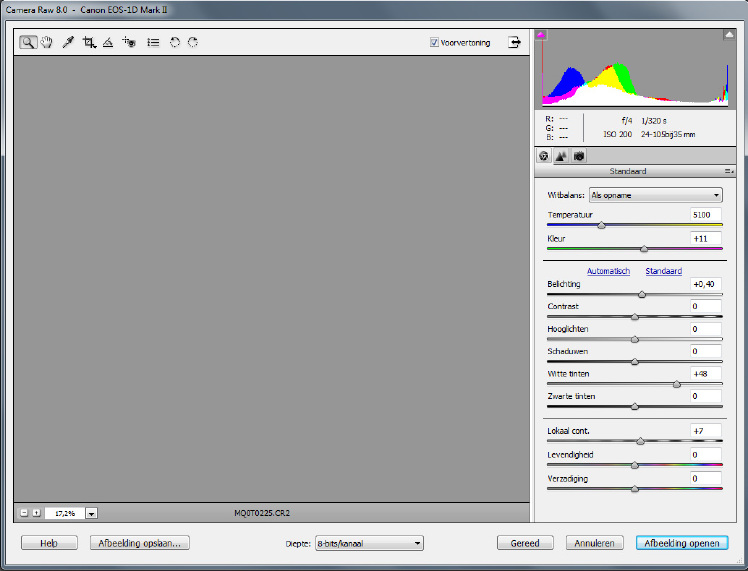
Task: Toggle highlight clipping warning in histogram
Action: click(x=729, y=35)
